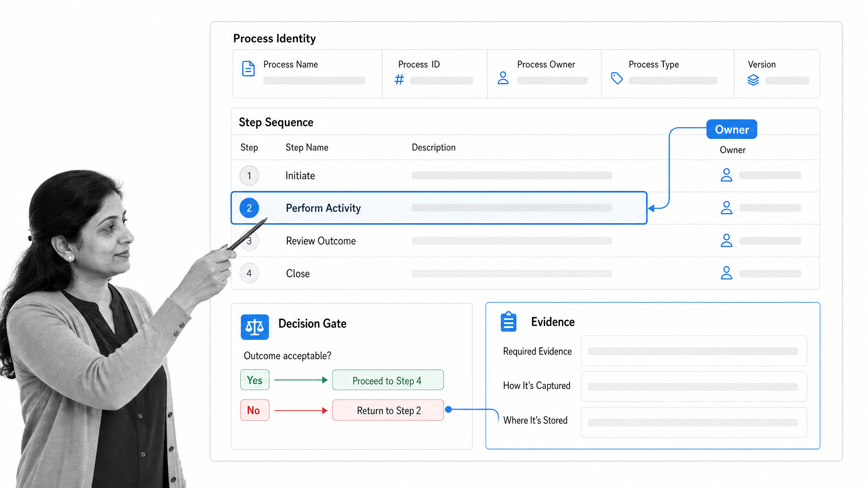Image resolution: width=868 pixels, height=488 pixels.
Task: Click the clipboard icon beside Evidence
Action: tap(509, 322)
